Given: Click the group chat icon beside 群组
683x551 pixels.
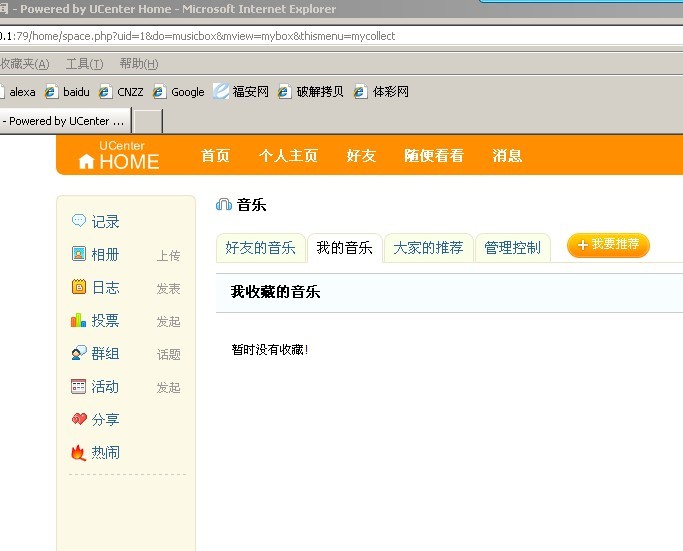Looking at the screenshot, I should 79,353.
